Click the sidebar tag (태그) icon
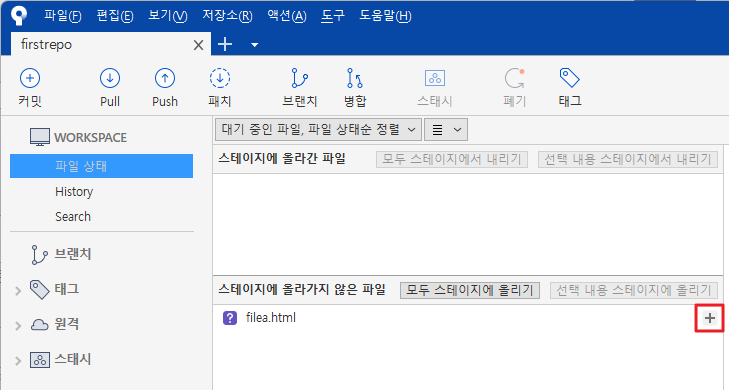 coord(40,290)
